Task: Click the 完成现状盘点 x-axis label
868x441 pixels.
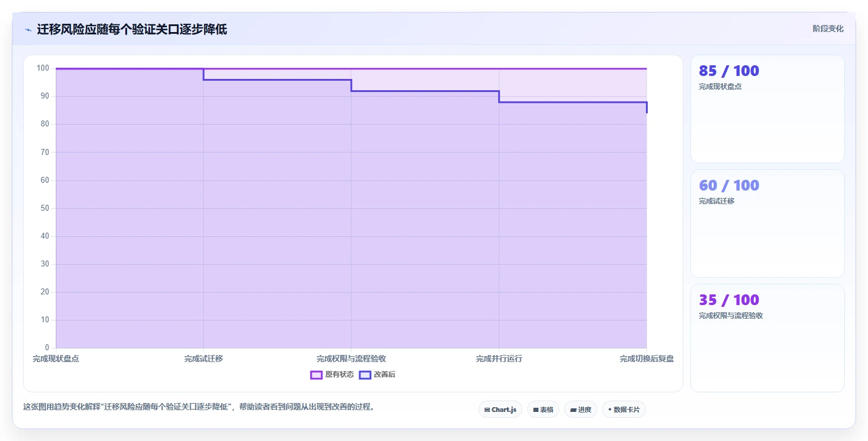Action: [x=56, y=359]
